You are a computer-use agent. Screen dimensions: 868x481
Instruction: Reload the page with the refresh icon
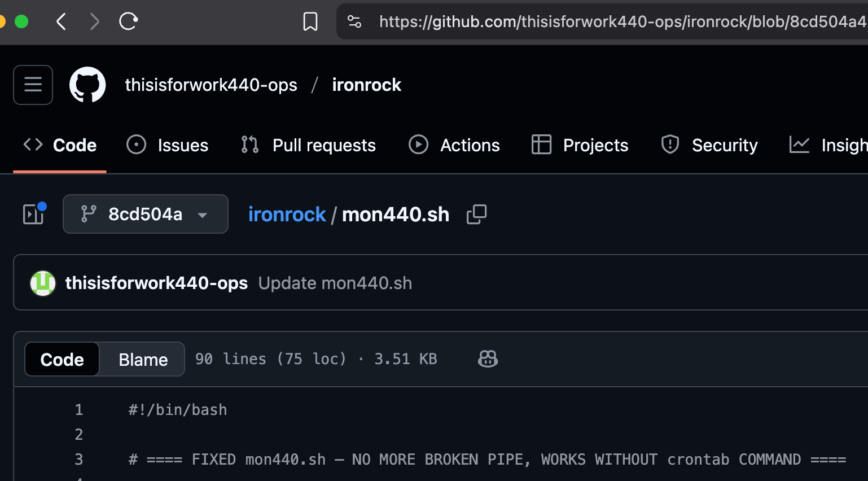(x=128, y=21)
